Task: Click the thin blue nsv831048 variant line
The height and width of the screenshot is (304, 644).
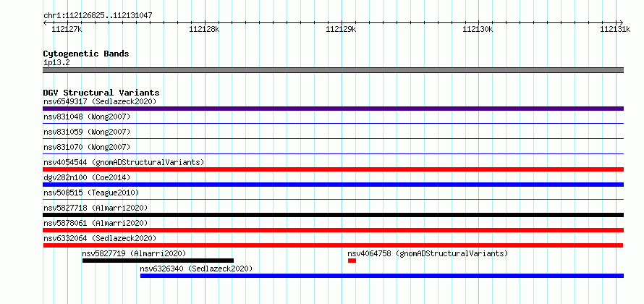Action: pos(333,123)
